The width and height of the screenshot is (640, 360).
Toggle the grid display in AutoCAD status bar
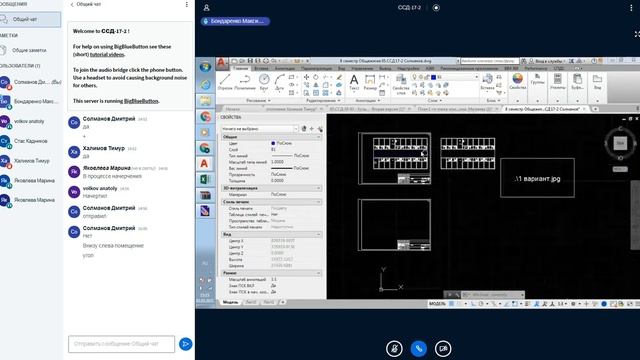(x=451, y=304)
